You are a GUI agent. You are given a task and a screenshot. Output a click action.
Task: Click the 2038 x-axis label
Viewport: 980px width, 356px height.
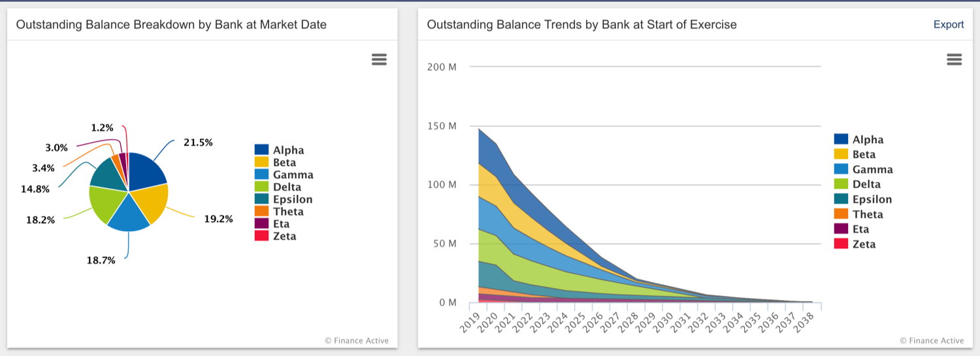coord(806,323)
